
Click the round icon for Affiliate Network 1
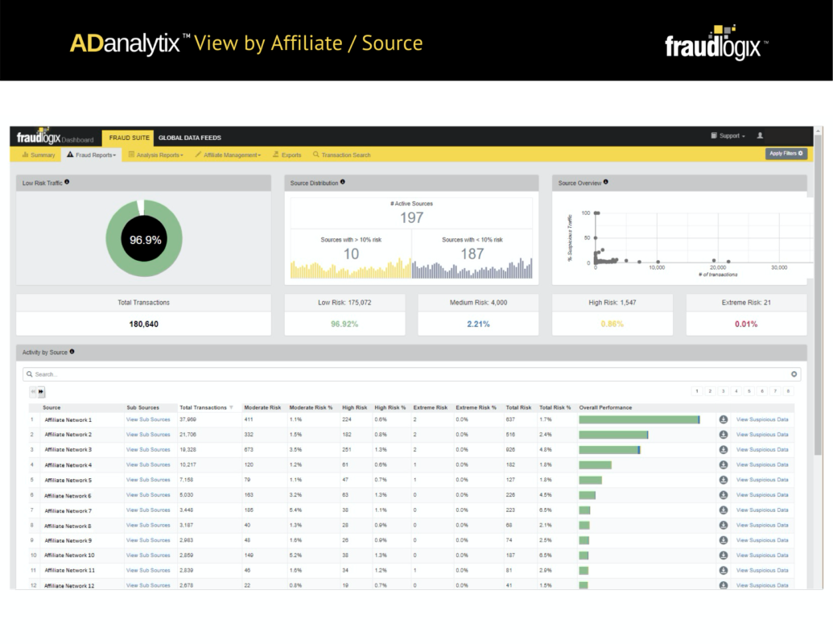[723, 419]
